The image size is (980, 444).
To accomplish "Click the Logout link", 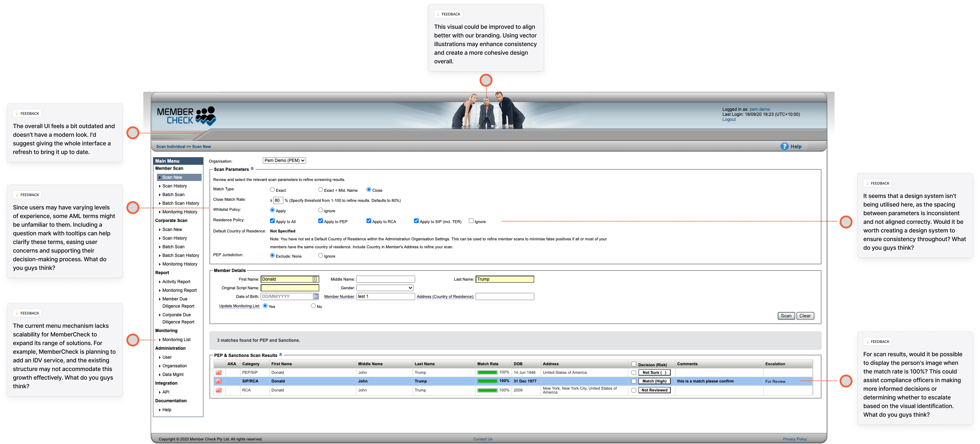I will pos(729,119).
